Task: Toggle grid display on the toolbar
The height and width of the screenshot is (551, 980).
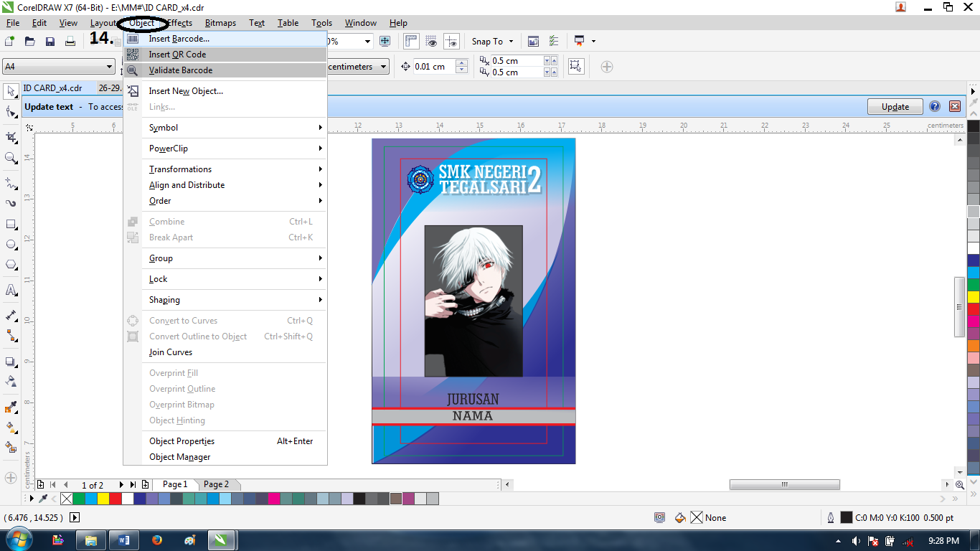Action: click(430, 41)
